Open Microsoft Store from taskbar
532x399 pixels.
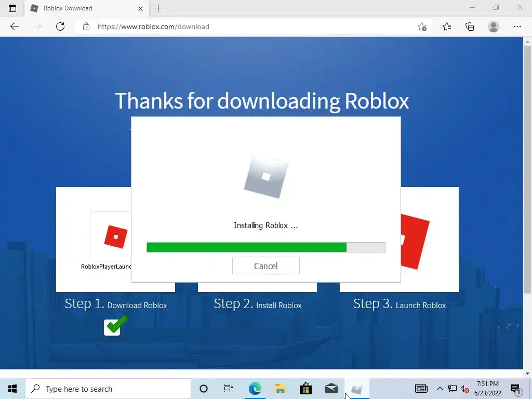point(305,389)
